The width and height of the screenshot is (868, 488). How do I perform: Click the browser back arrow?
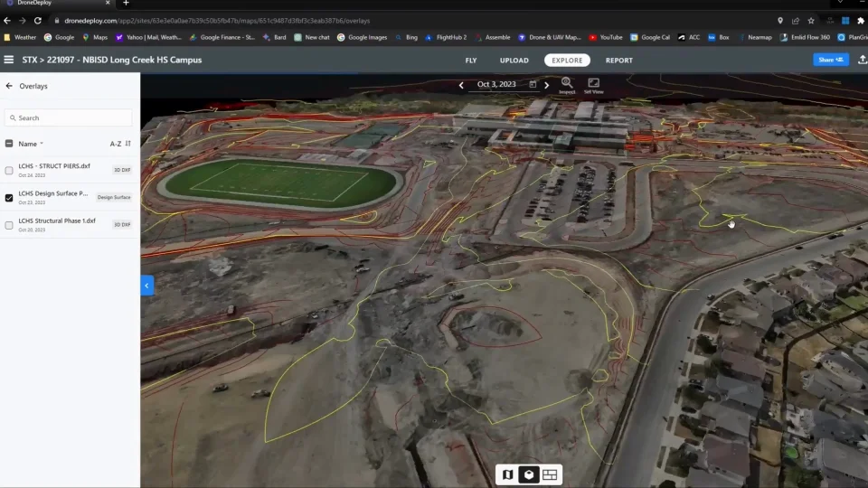[6, 21]
